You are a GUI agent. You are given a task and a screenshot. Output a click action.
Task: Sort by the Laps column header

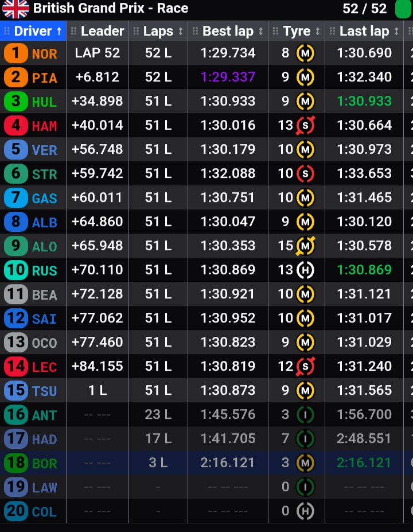click(158, 31)
